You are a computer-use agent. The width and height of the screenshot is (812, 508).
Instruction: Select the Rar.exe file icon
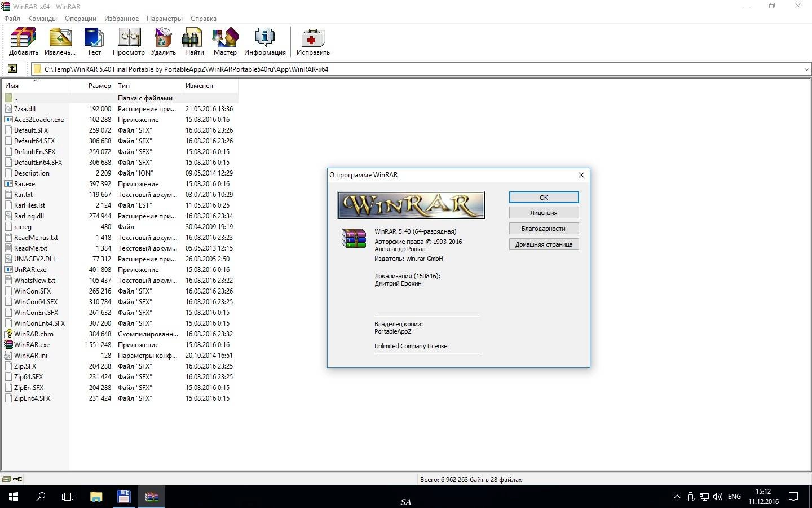click(x=8, y=183)
